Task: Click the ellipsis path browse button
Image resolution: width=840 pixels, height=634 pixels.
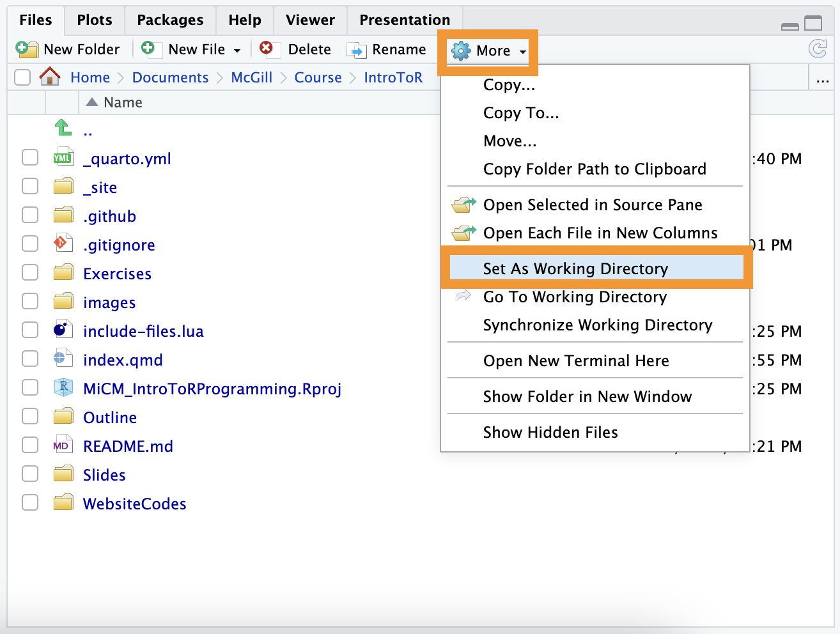Action: click(x=822, y=79)
